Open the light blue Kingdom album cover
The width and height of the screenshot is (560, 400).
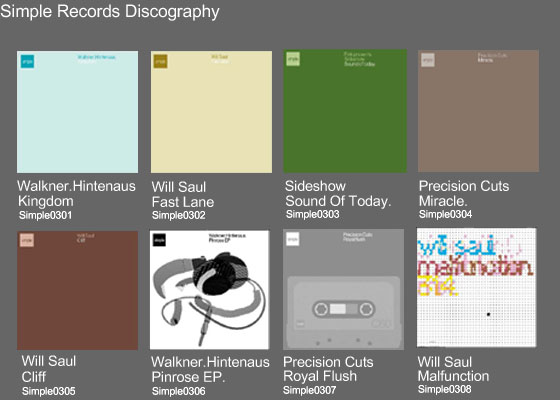[78, 112]
